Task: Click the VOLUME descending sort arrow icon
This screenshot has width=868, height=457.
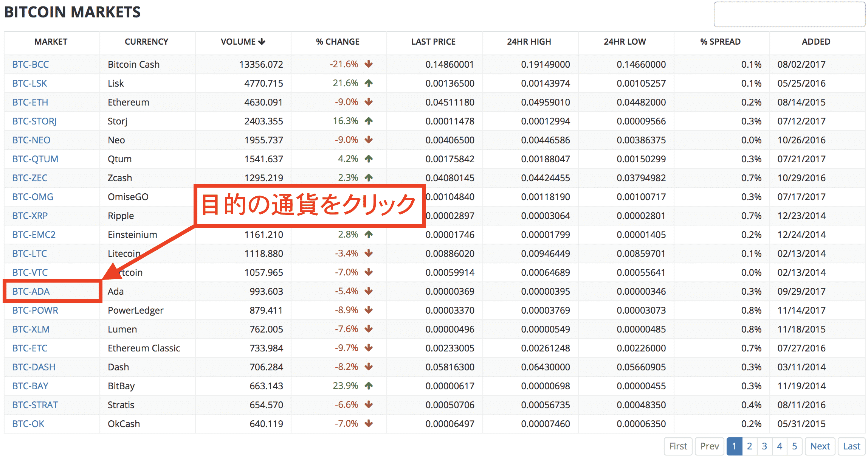Action: [262, 42]
